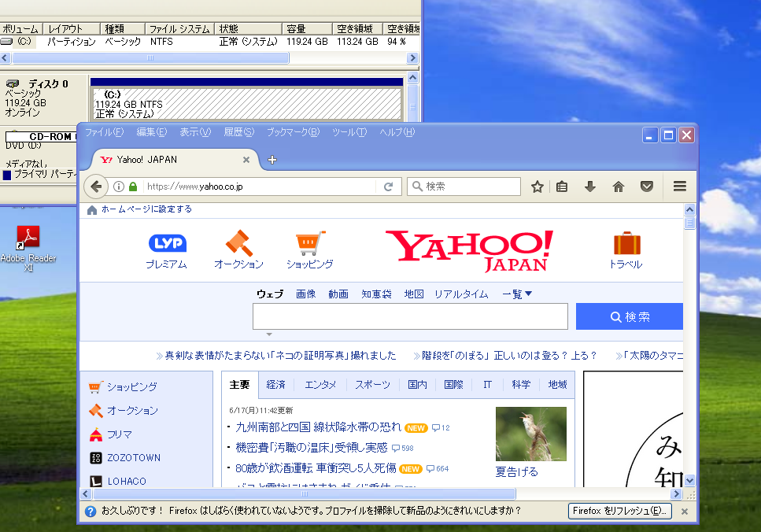This screenshot has height=532, width=761.
Task: Open the ファイル(F) menu in Firefox
Action: point(105,132)
